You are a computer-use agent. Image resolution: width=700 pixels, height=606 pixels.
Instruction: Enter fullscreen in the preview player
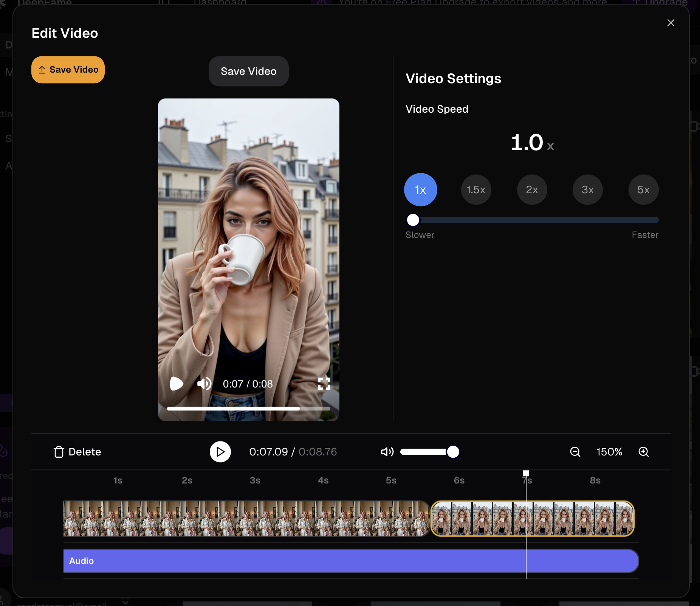(x=324, y=384)
